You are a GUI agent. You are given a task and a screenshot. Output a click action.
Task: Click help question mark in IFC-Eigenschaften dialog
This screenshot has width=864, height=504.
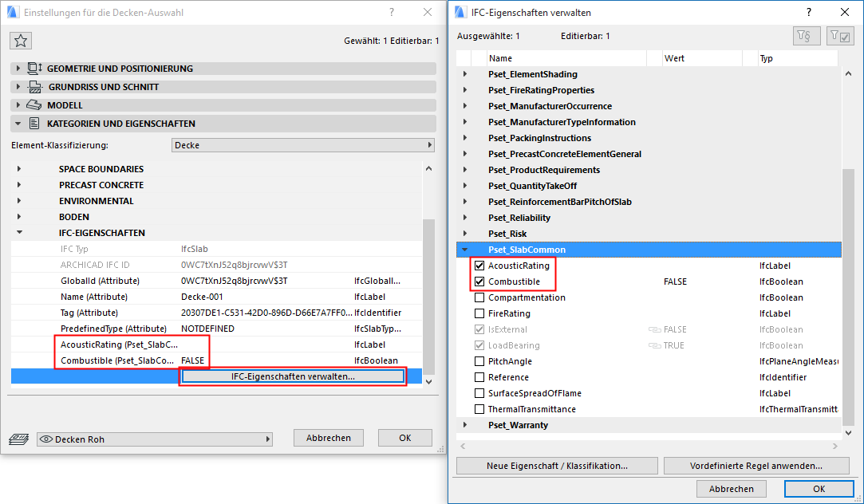[808, 12]
